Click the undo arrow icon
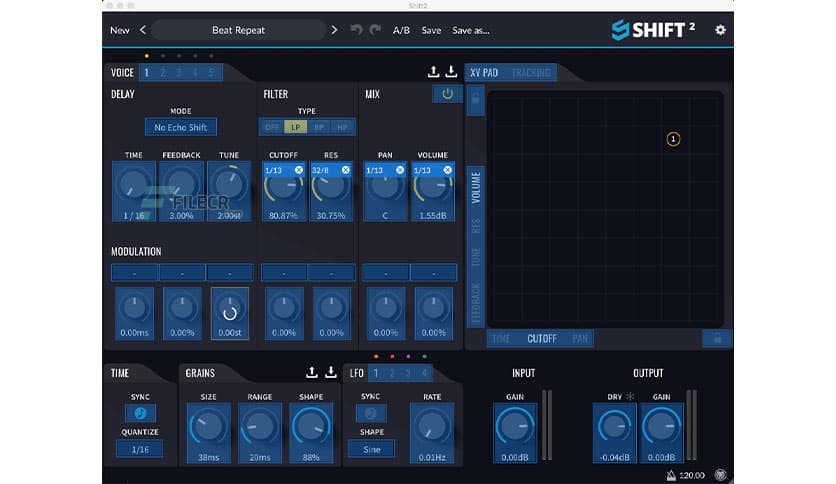The height and width of the screenshot is (484, 836). point(357,30)
